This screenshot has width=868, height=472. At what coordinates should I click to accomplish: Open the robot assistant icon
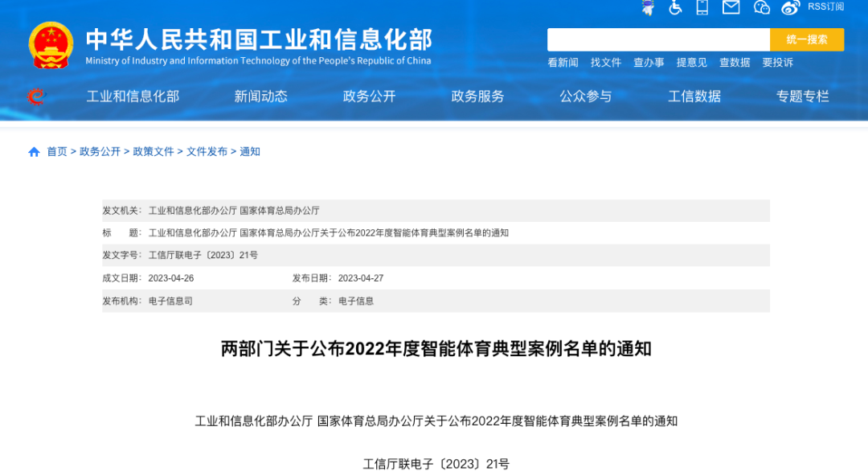[x=648, y=7]
